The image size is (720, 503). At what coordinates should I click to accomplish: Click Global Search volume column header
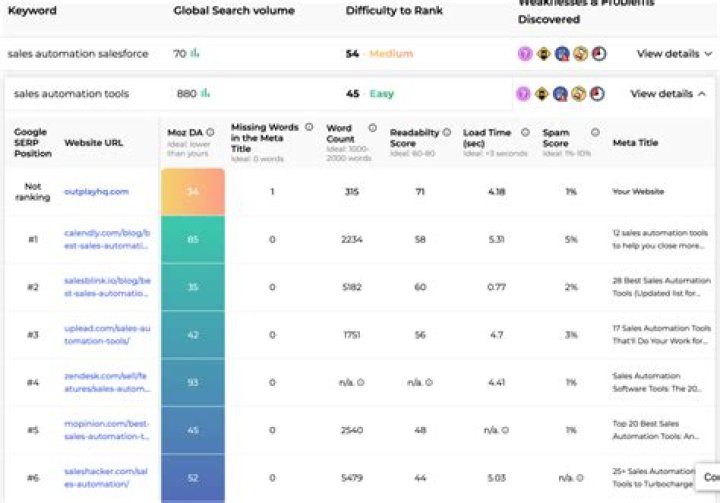234,11
